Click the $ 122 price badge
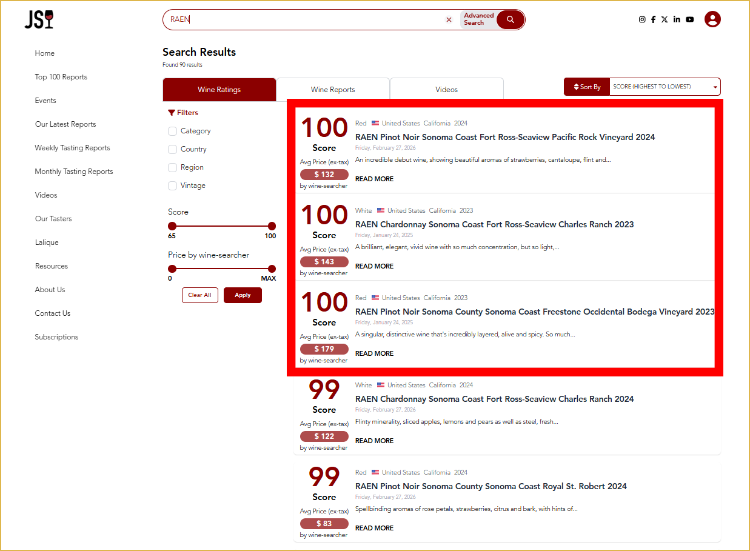750x551 pixels. [x=324, y=436]
